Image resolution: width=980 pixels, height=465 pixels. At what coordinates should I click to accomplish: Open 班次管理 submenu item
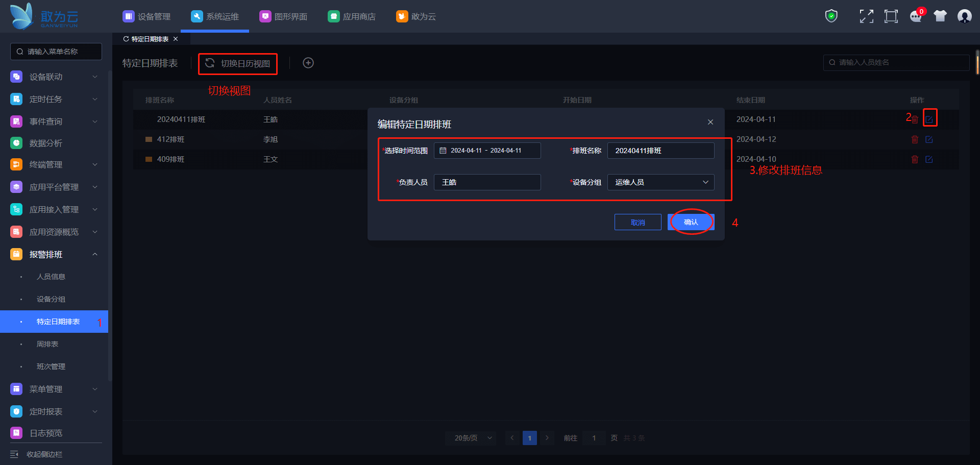pyautogui.click(x=54, y=366)
